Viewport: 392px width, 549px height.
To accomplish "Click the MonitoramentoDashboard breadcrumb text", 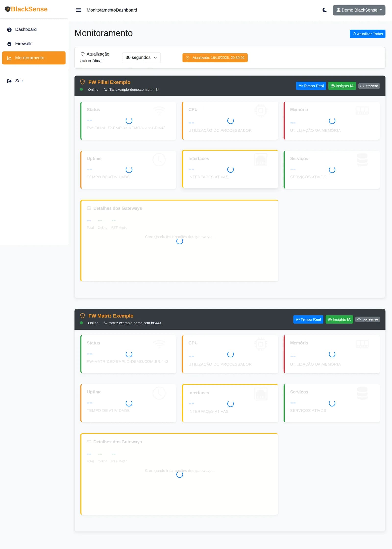I will 112,10.
